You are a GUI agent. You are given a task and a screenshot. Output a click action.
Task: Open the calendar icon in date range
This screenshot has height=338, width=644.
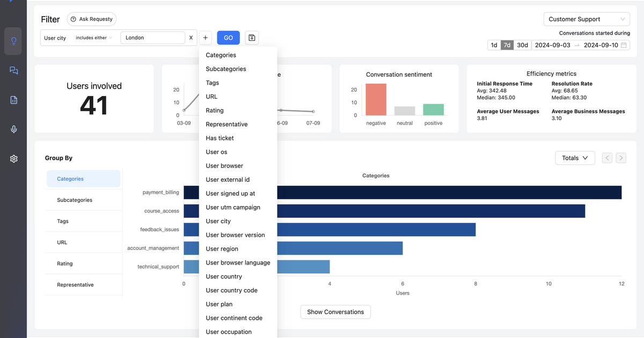pos(624,45)
